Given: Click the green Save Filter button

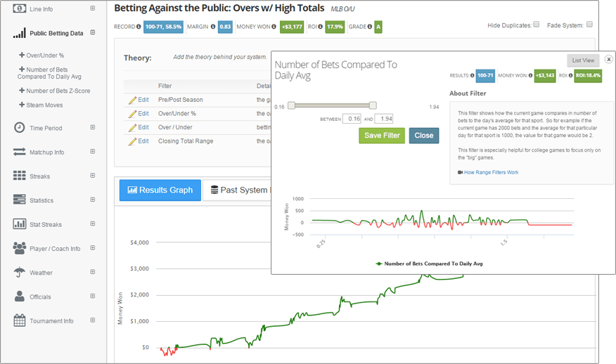Looking at the screenshot, I should click(382, 136).
